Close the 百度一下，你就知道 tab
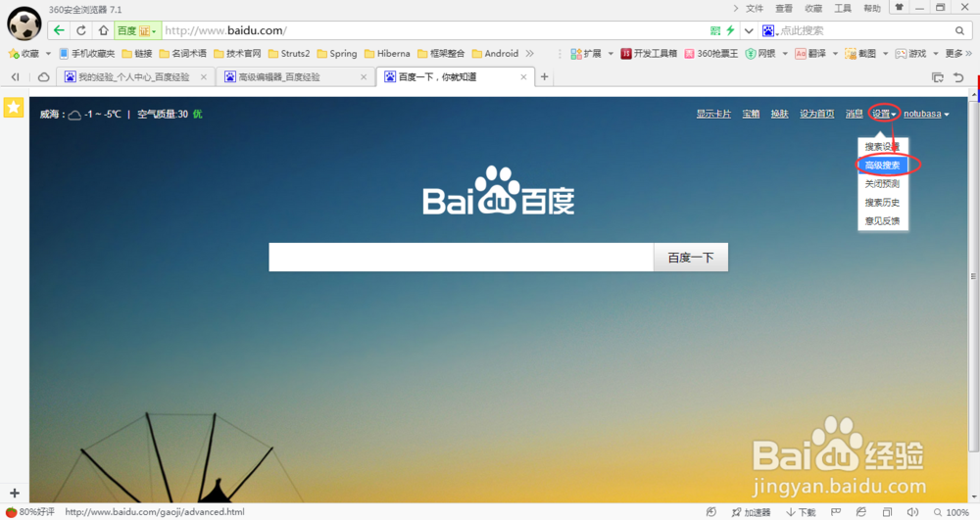Image resolution: width=980 pixels, height=520 pixels. pyautogui.click(x=523, y=76)
